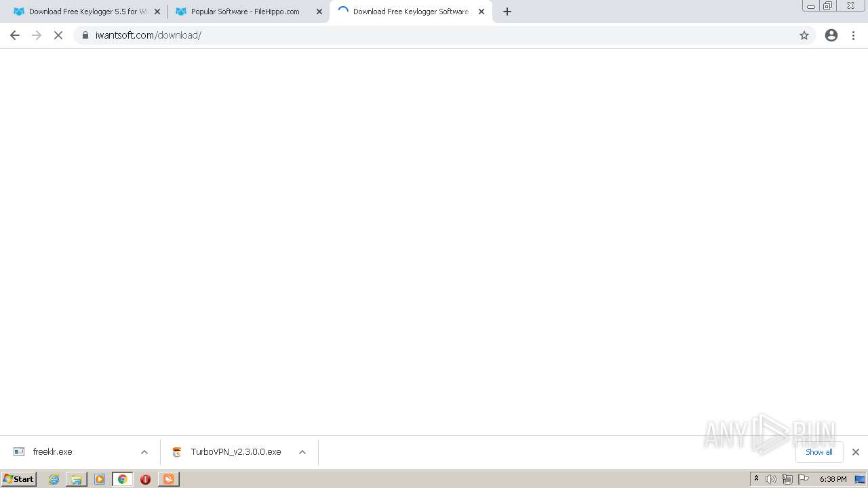Select the Download Free Keylogger Software tab
Image resolution: width=868 pixels, height=488 pixels.
(x=411, y=12)
